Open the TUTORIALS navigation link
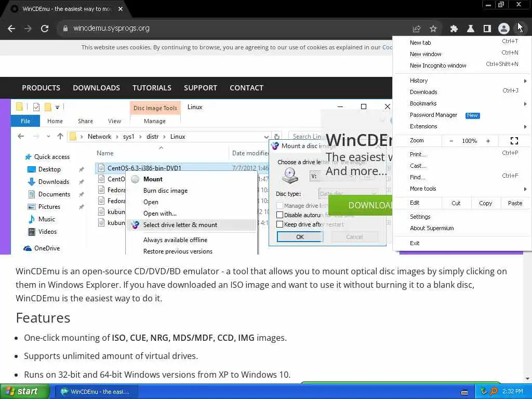The width and height of the screenshot is (532, 399). point(152,88)
